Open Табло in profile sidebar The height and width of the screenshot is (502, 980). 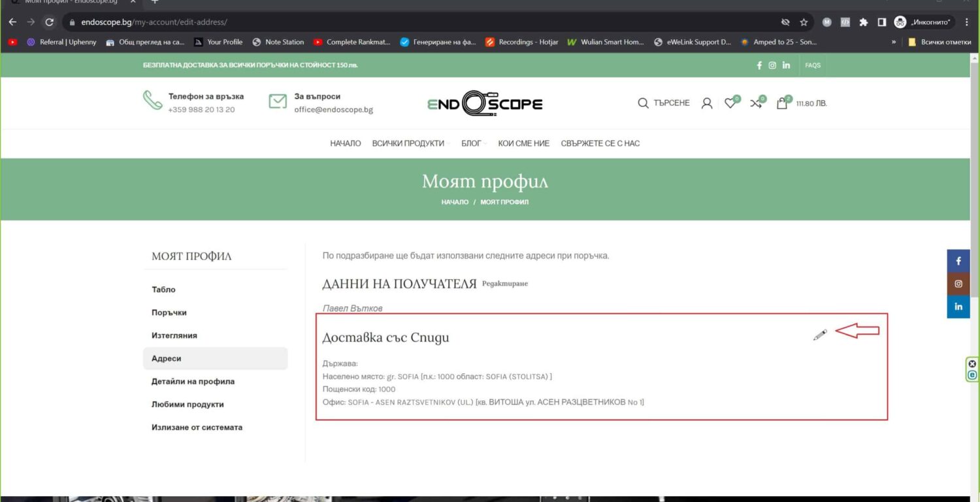pos(216,290)
